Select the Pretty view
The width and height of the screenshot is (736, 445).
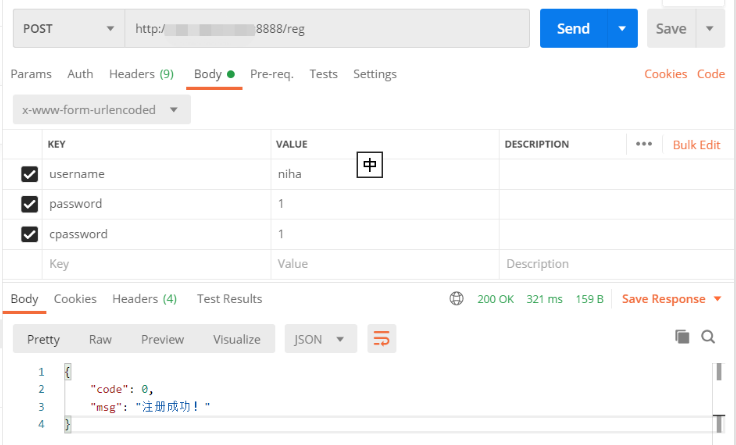pyautogui.click(x=43, y=339)
